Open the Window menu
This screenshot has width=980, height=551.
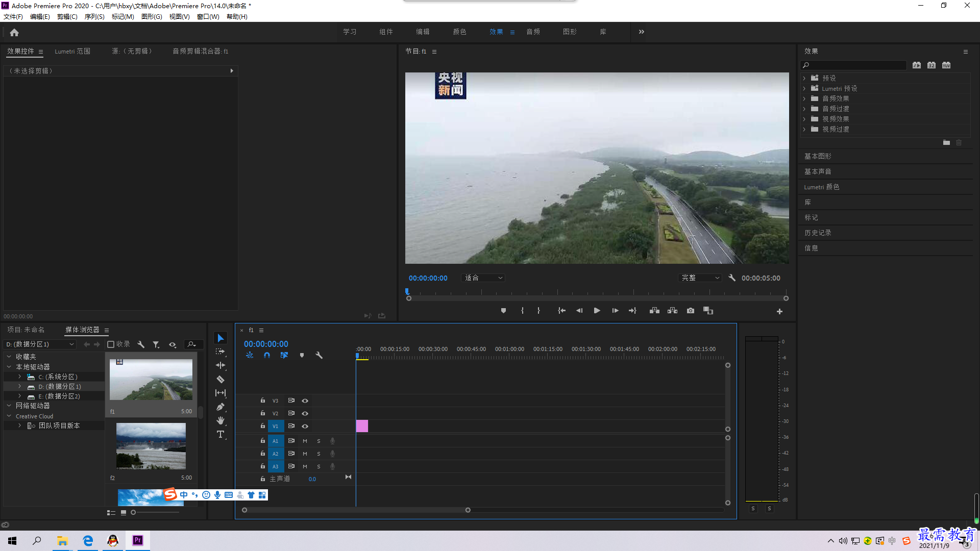pyautogui.click(x=208, y=17)
